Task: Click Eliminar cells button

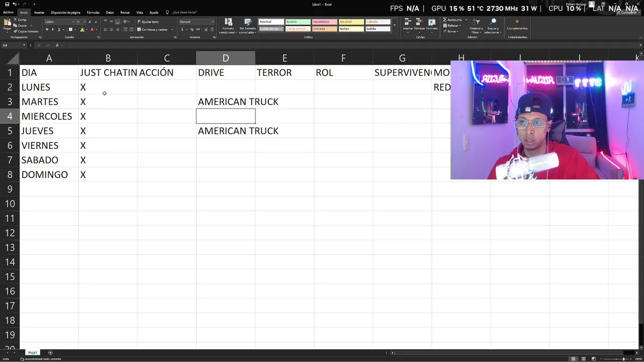Action: (420, 26)
